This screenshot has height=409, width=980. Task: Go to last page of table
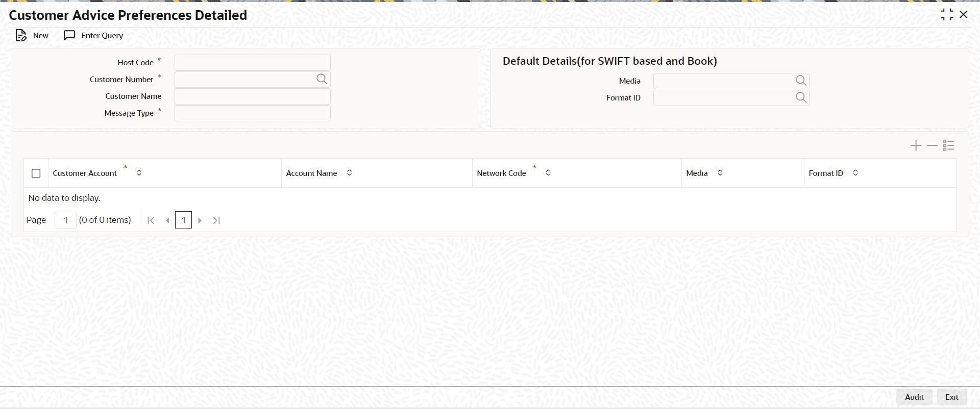[x=216, y=220]
